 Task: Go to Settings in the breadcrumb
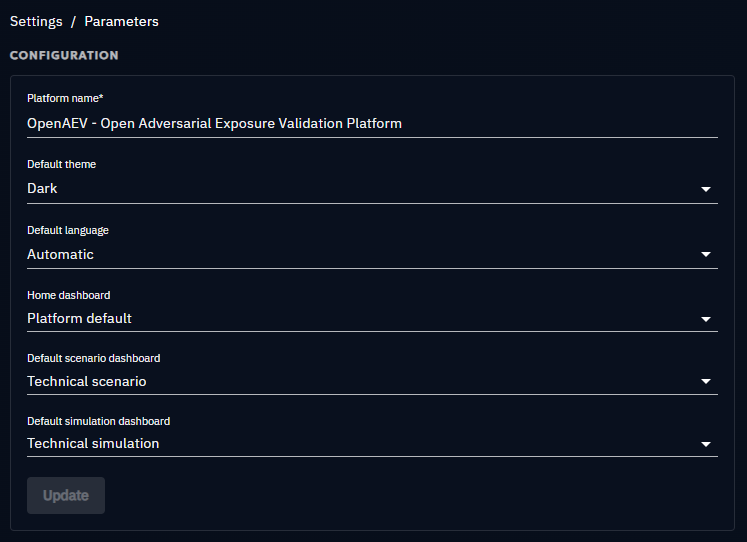[36, 21]
